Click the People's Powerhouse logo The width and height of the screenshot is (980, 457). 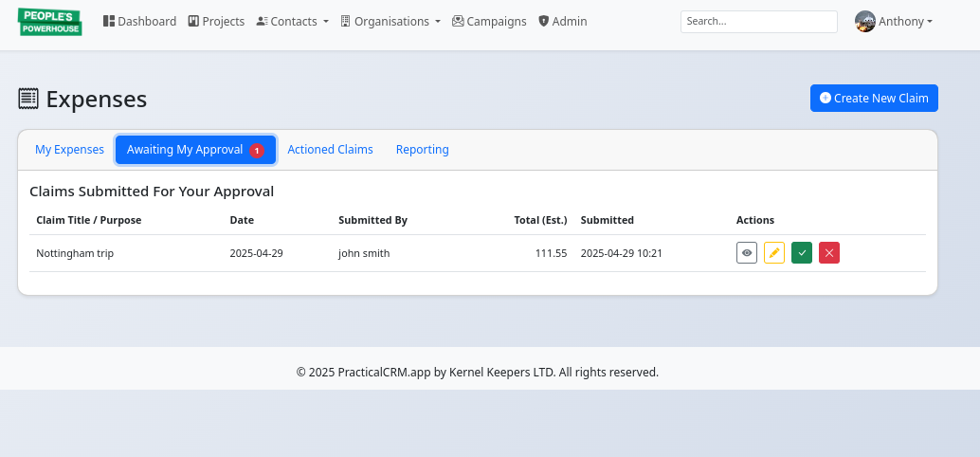point(50,21)
